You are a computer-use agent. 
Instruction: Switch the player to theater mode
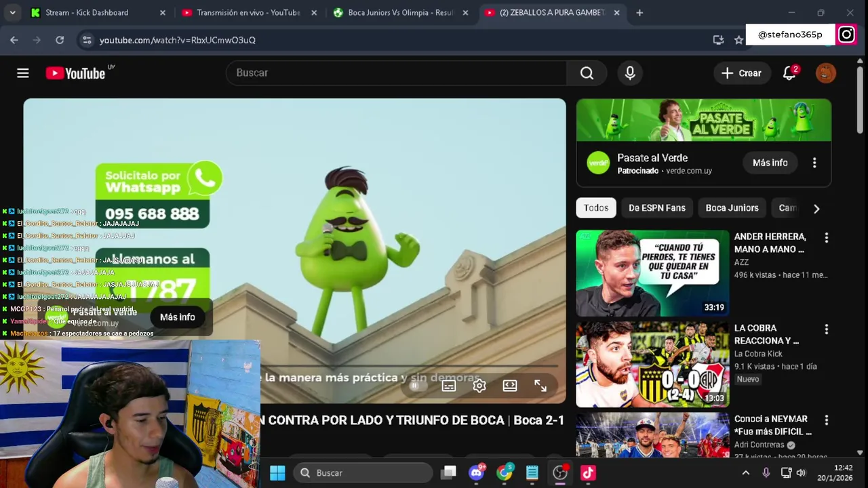[x=510, y=386]
